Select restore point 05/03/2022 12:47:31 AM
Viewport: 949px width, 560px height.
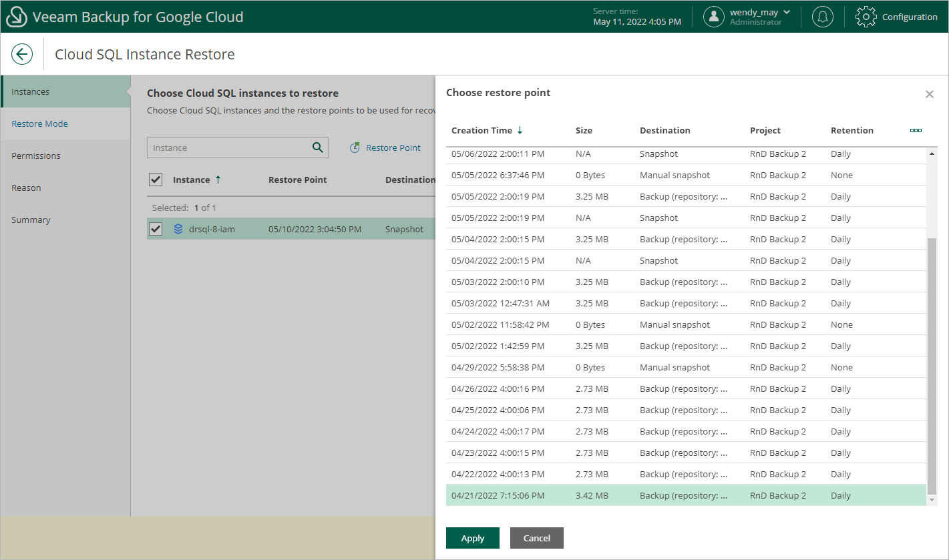686,303
